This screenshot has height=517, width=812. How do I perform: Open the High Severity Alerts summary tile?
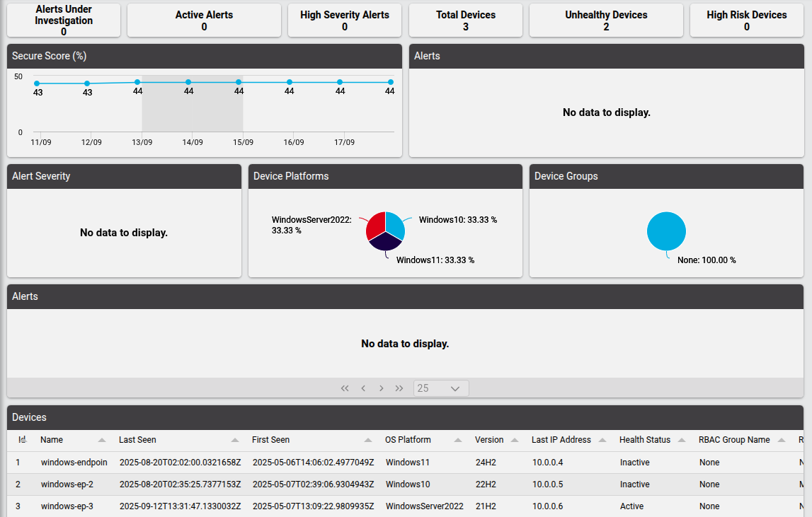coord(344,20)
